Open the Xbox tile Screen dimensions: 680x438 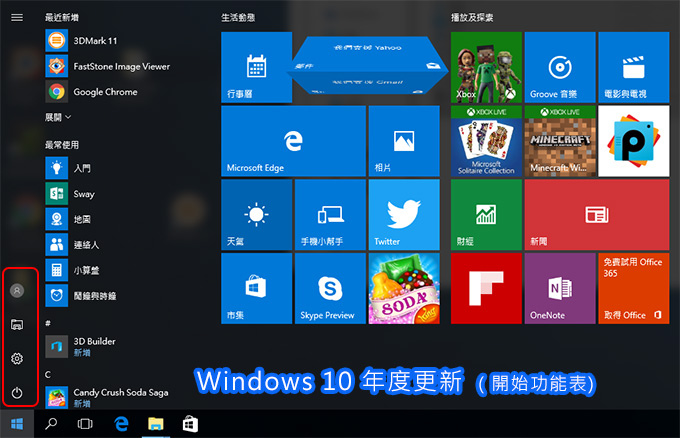(x=486, y=67)
